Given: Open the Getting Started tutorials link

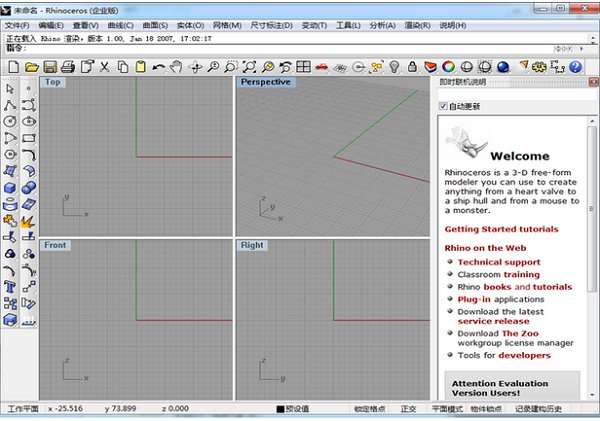Looking at the screenshot, I should pyautogui.click(x=501, y=229).
